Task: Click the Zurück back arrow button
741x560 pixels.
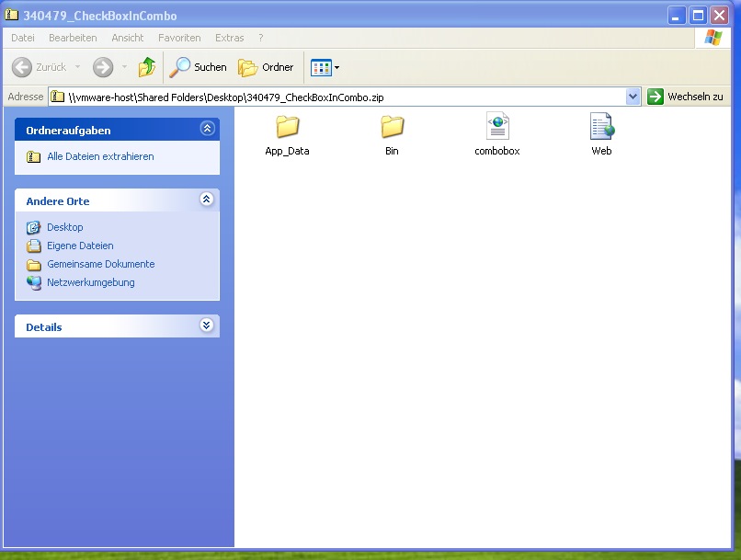Action: tap(40, 67)
